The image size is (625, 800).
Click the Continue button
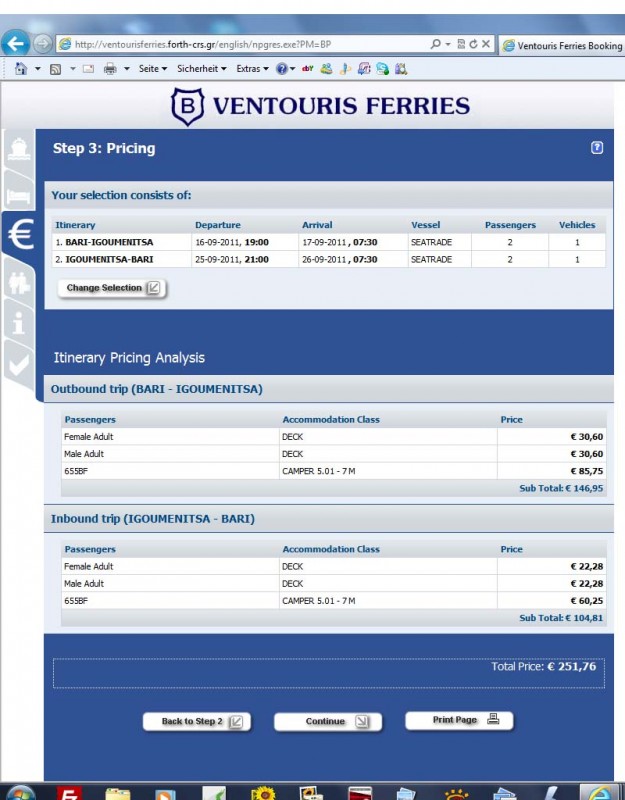tap(327, 721)
